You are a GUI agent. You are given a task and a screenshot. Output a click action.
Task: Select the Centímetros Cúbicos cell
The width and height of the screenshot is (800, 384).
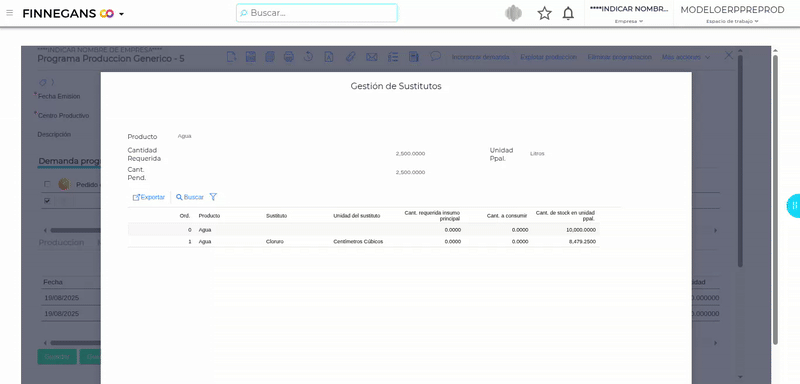[358, 242]
